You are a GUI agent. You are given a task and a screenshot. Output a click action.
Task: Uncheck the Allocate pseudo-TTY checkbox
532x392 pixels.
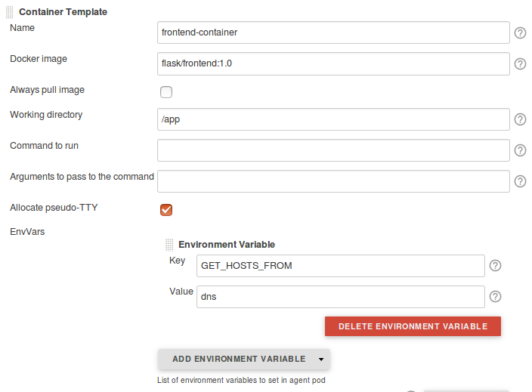(166, 209)
